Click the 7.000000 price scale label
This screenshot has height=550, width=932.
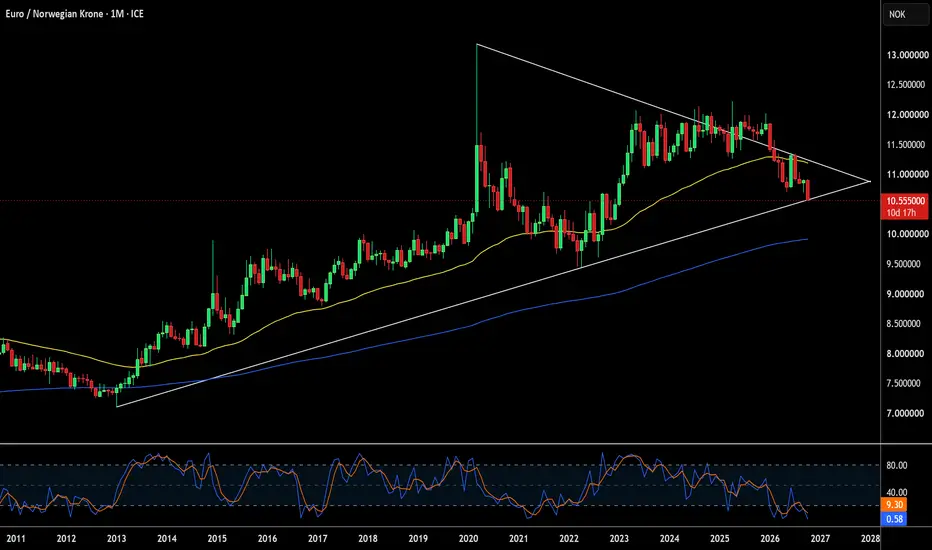tap(907, 413)
